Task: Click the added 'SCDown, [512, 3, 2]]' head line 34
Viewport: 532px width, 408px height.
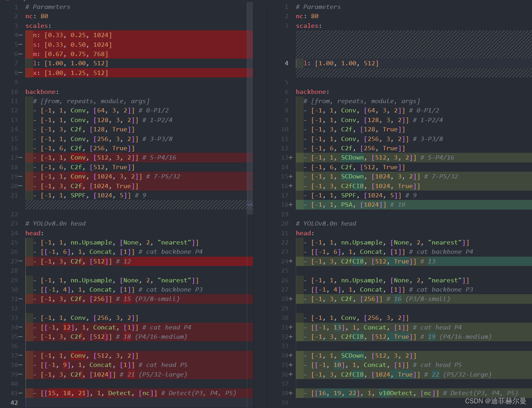Action: pyautogui.click(x=414, y=356)
